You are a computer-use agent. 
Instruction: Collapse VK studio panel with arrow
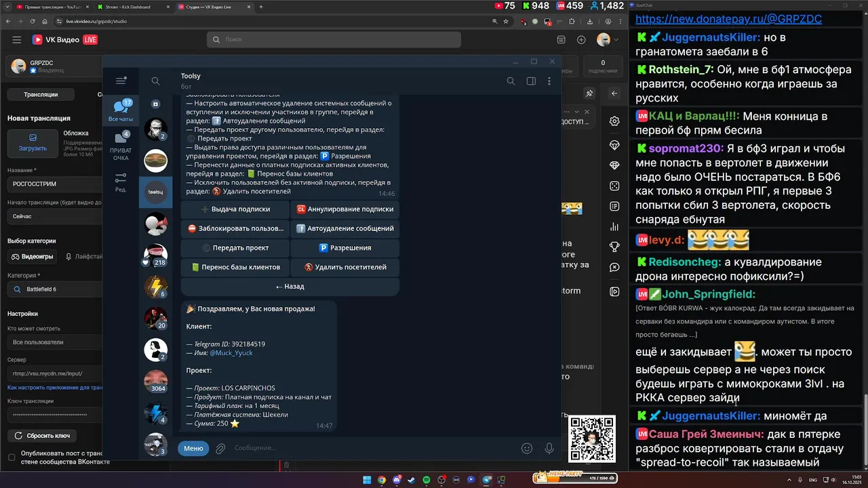(x=614, y=94)
